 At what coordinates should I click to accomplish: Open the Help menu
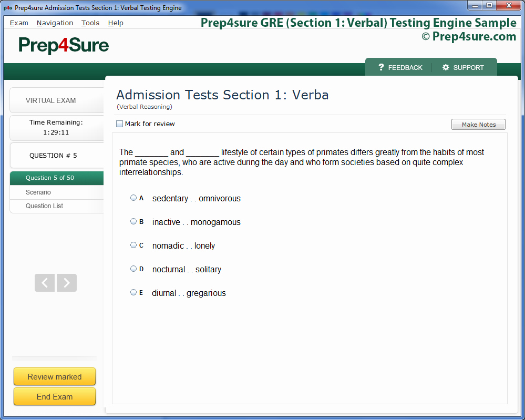pyautogui.click(x=116, y=23)
